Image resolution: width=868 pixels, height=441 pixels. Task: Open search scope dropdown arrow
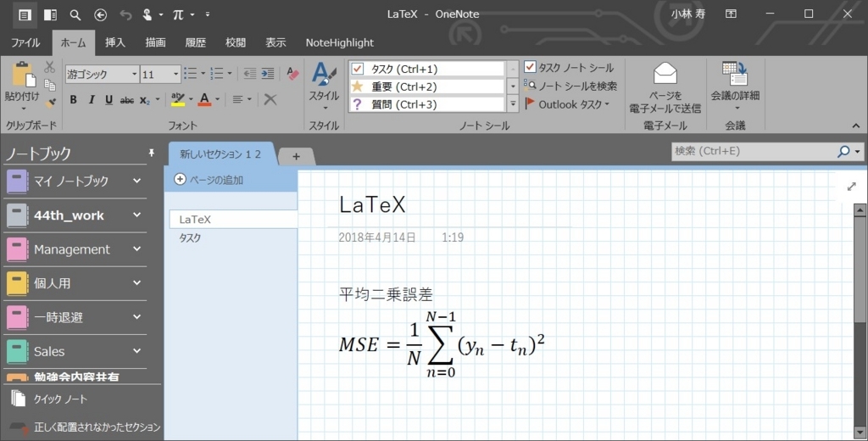[x=858, y=151]
